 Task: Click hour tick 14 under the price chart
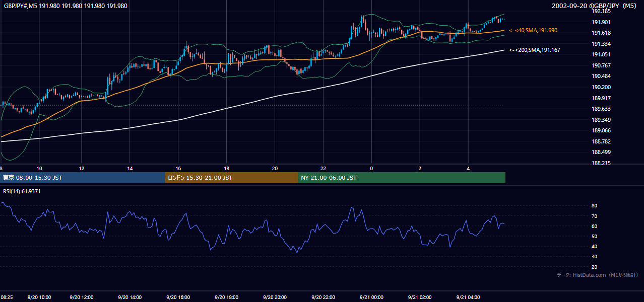pos(130,168)
